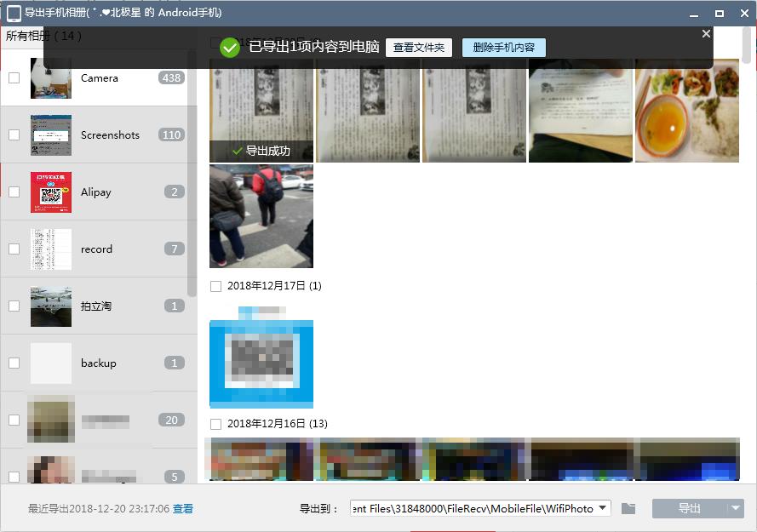
Task: Click the folder browse icon beside export path
Action: pos(628,507)
